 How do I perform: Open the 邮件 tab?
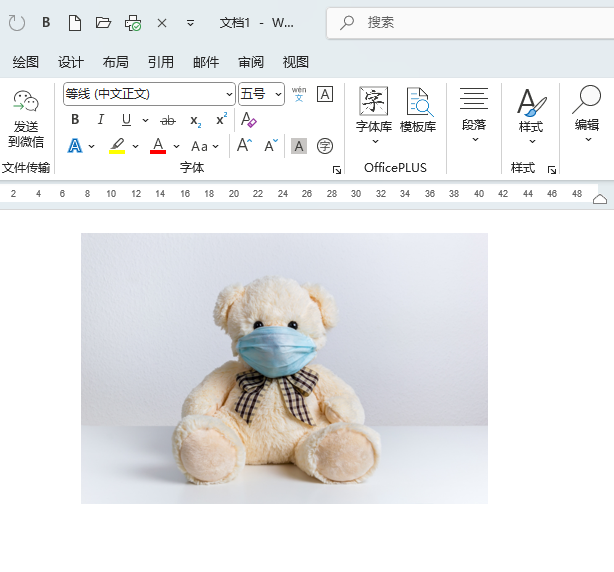(x=206, y=62)
